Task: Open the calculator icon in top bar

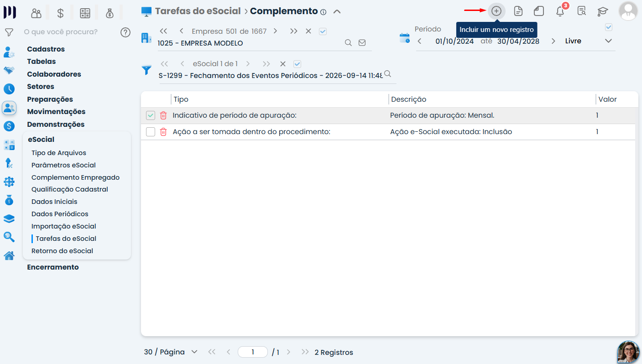Action: (85, 13)
